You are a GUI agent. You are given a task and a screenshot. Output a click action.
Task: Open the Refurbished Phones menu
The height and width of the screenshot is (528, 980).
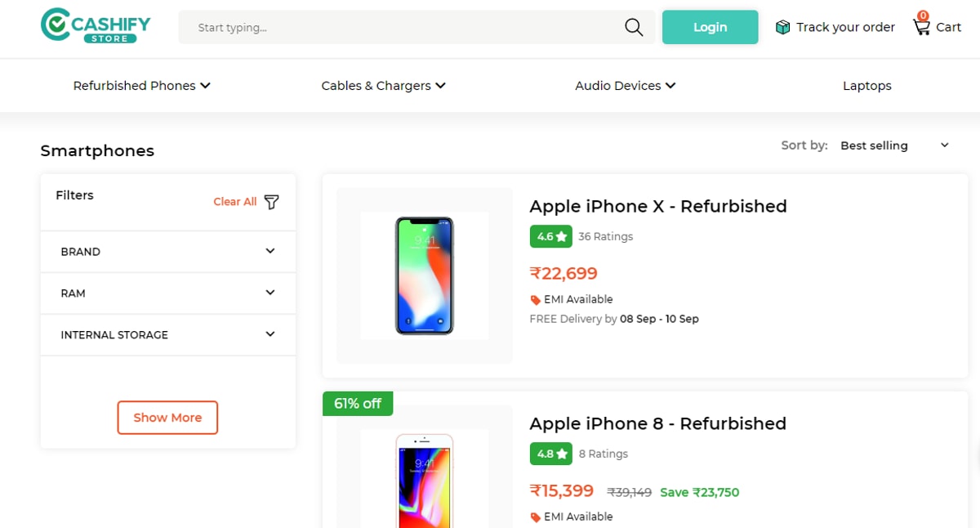pyautogui.click(x=141, y=85)
